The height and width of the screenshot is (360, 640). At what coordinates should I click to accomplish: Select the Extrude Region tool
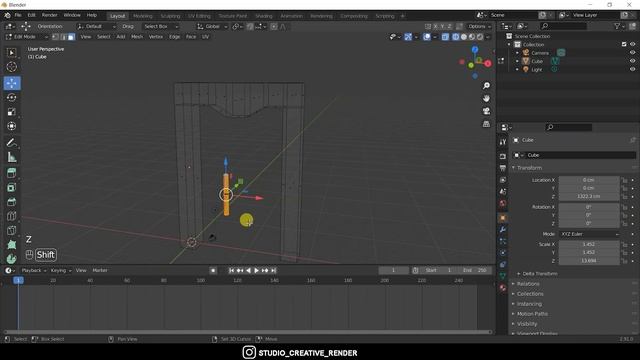tap(11, 187)
